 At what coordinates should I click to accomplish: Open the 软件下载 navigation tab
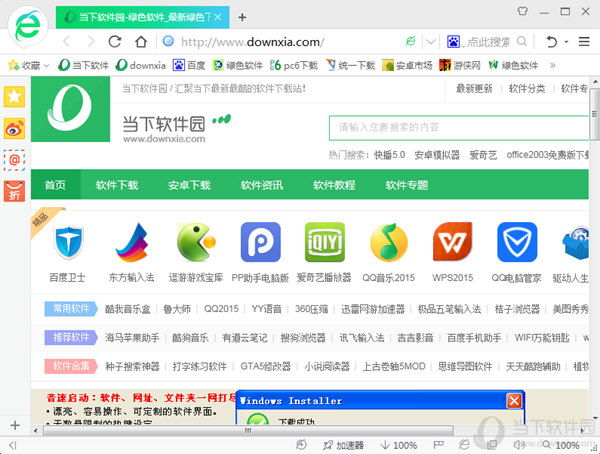(117, 185)
